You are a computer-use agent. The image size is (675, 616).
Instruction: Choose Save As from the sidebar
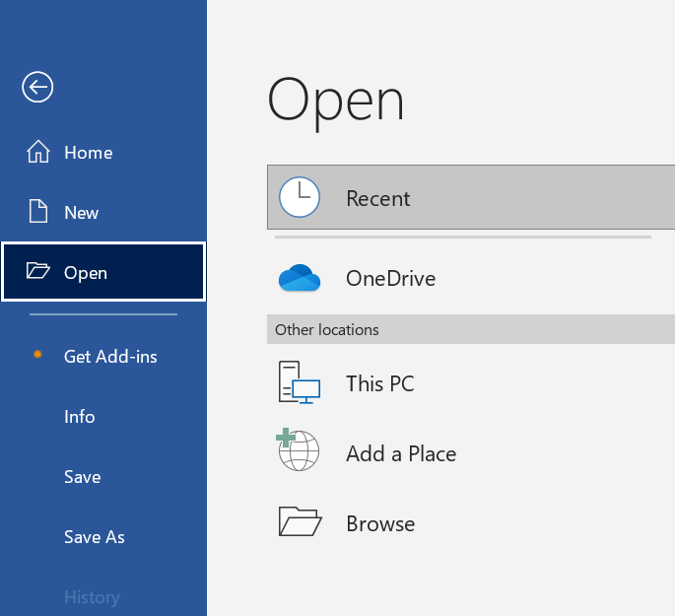[x=95, y=537]
